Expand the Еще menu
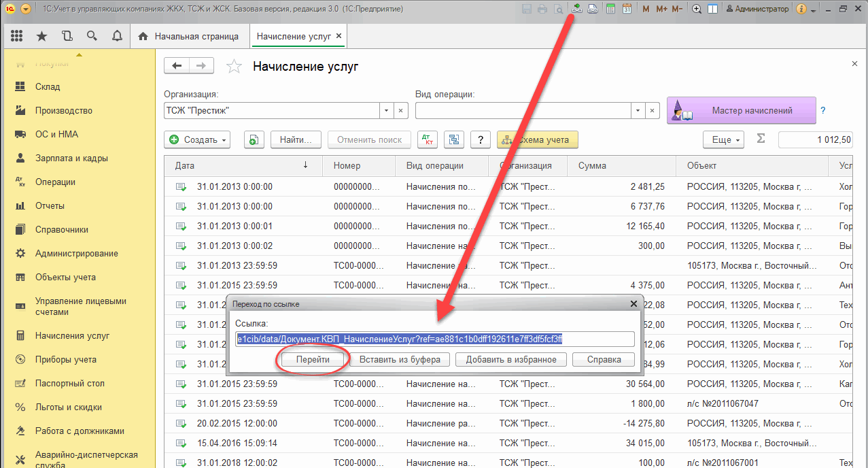This screenshot has height=468, width=868. point(724,139)
